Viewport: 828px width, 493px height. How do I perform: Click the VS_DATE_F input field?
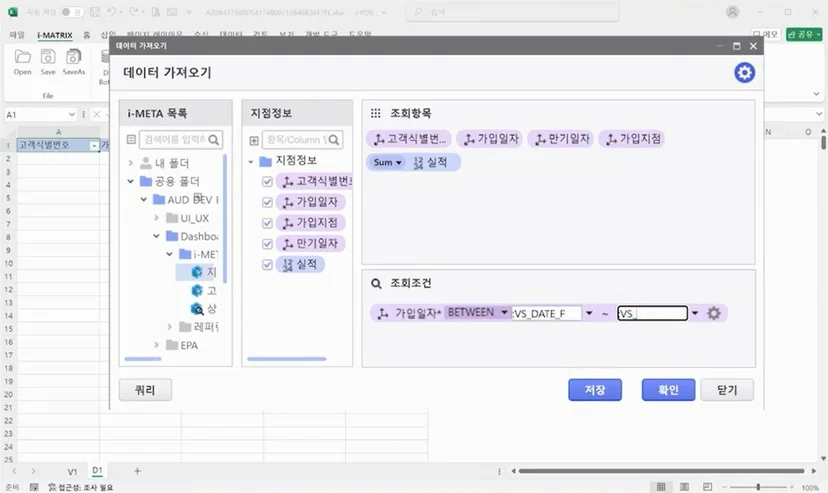point(547,313)
